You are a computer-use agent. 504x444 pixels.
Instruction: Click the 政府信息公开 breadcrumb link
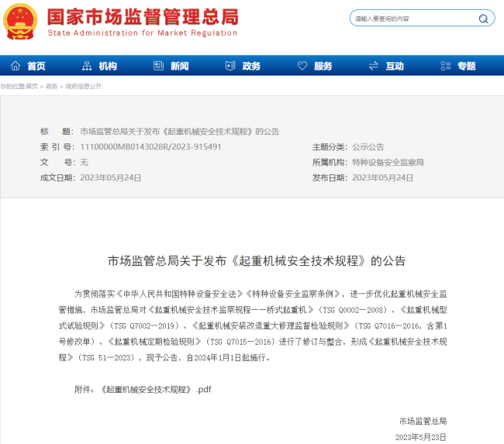coord(84,86)
